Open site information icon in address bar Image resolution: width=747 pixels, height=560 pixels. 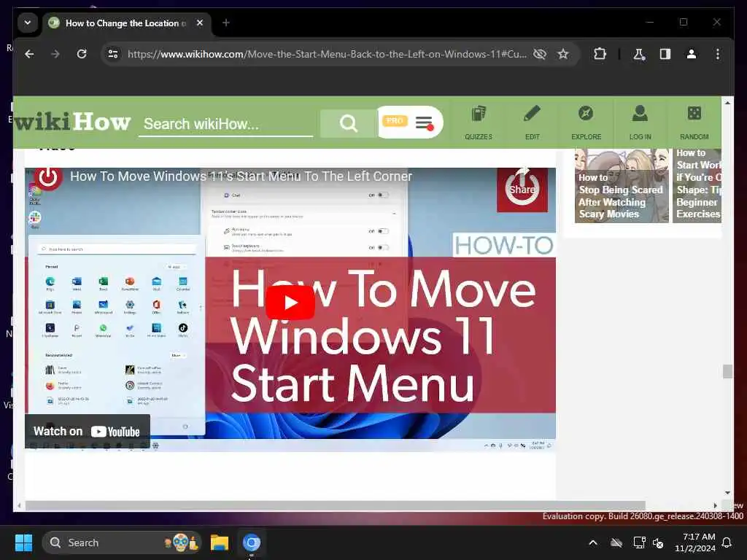click(113, 54)
